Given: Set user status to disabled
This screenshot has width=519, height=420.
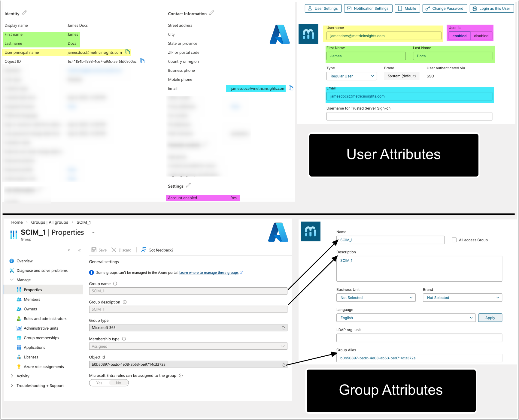Looking at the screenshot, I should 481,36.
